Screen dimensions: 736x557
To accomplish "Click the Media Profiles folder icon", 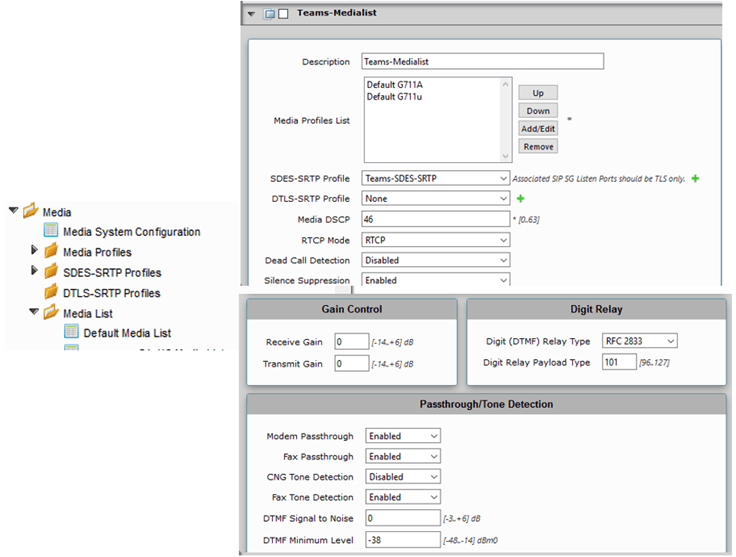I will tap(52, 252).
